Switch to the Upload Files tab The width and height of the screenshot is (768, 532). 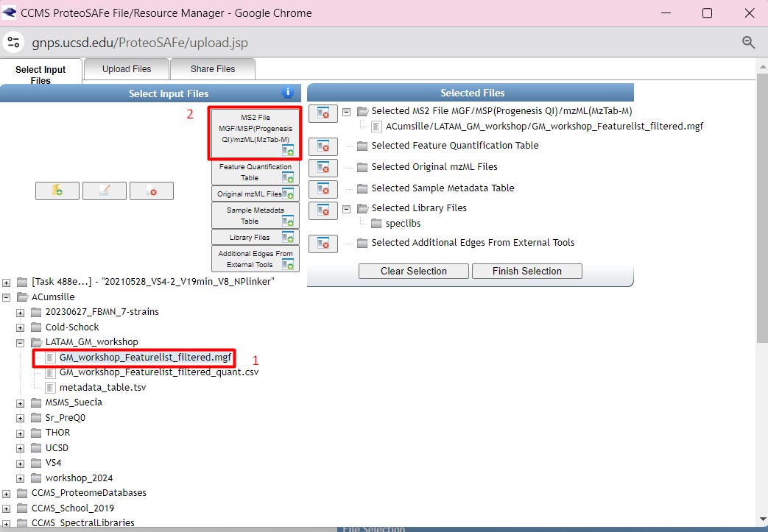127,69
